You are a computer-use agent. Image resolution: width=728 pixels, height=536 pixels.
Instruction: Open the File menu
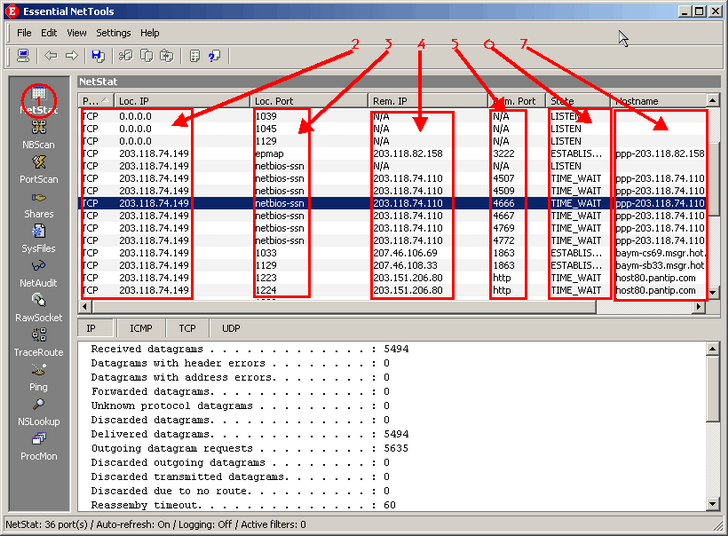click(24, 33)
